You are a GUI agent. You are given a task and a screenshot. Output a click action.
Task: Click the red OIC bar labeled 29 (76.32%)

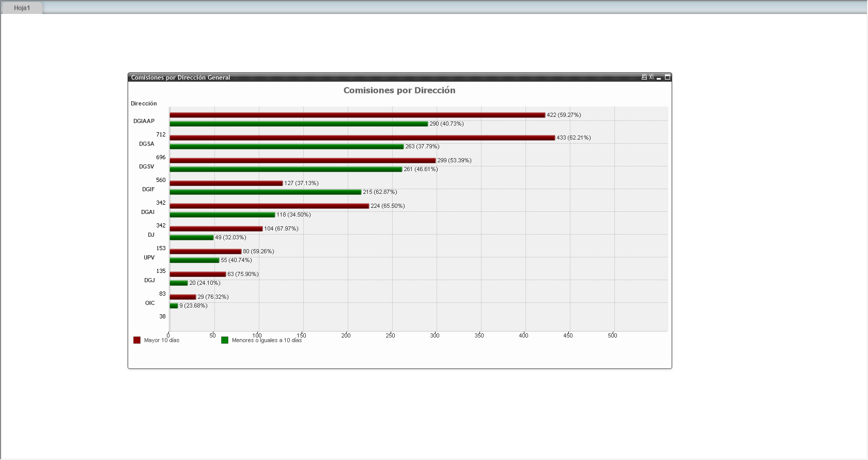[x=183, y=297]
